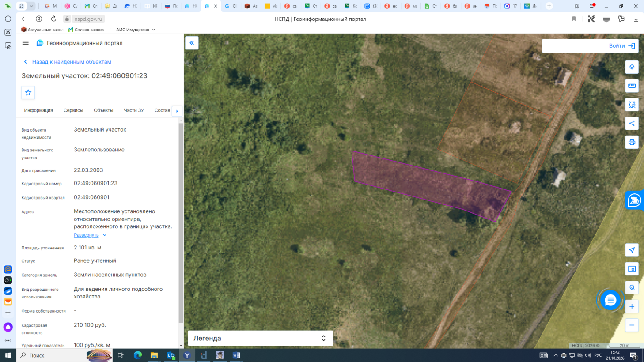
Task: Add parcel to favorites with star
Action: point(28,93)
